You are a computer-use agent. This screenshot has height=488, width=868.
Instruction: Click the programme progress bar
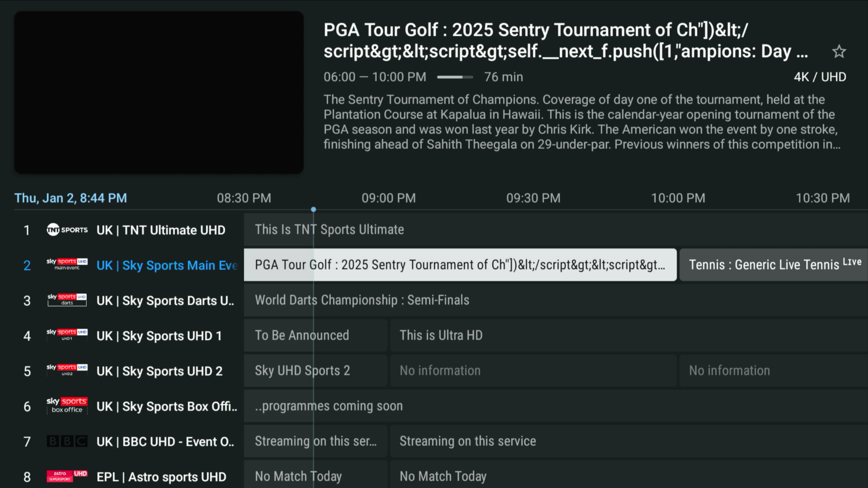pos(455,77)
